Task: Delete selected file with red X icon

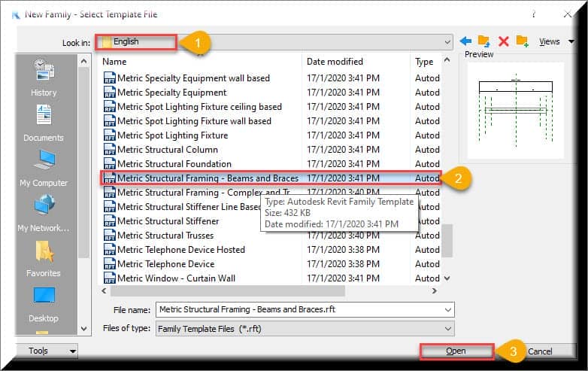Action: 503,41
